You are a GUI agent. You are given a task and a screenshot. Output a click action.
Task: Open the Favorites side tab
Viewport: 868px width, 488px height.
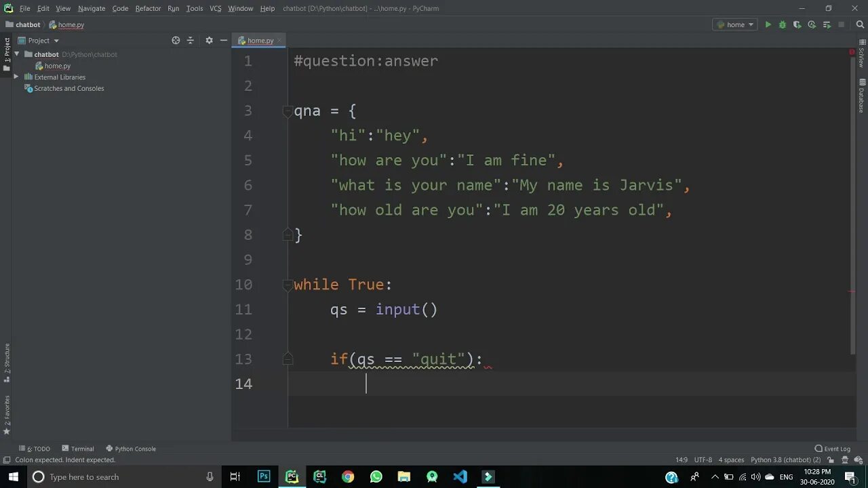(x=7, y=415)
